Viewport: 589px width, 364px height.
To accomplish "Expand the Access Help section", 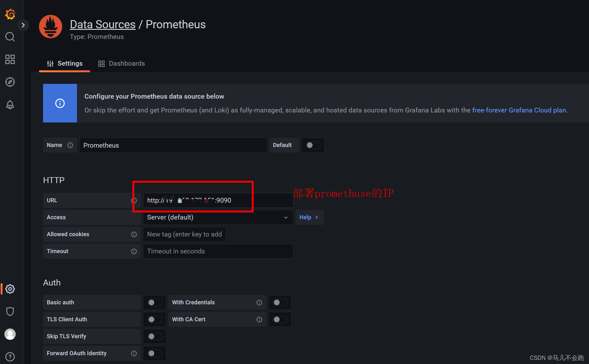I will point(309,217).
